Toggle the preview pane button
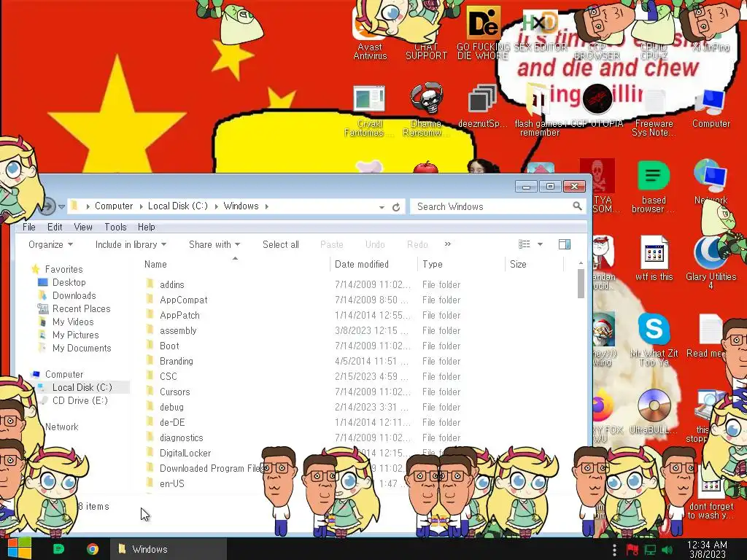 point(565,244)
